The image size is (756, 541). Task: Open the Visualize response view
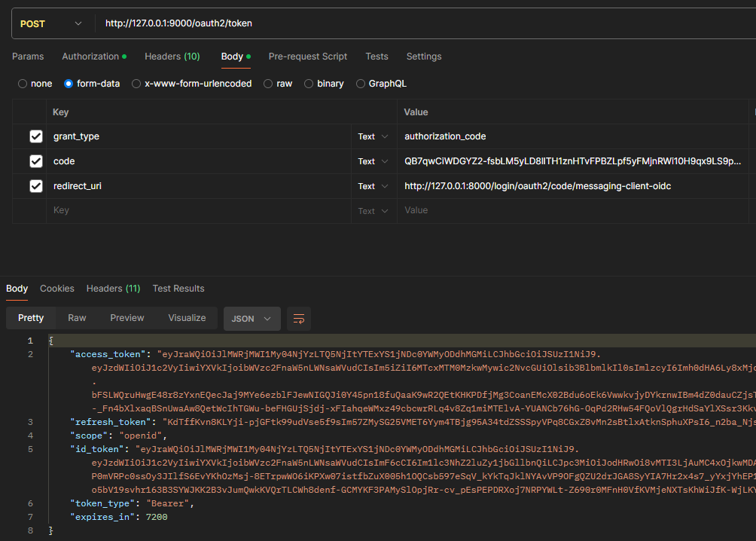click(187, 318)
